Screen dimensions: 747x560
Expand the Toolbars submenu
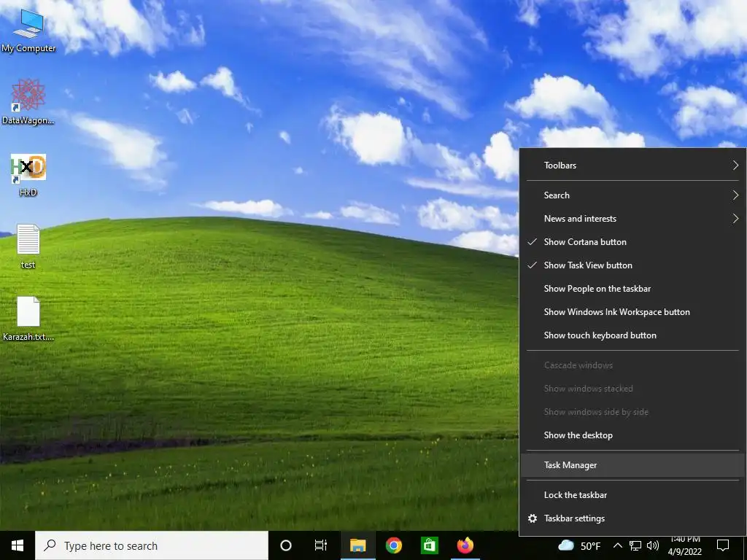632,166
